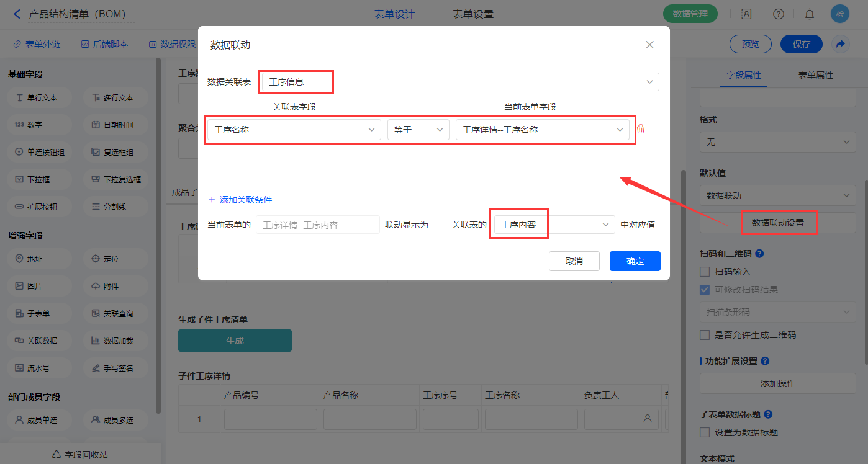Click the 添加关联条件 link
Screen dimensions: 868x464
[240, 200]
